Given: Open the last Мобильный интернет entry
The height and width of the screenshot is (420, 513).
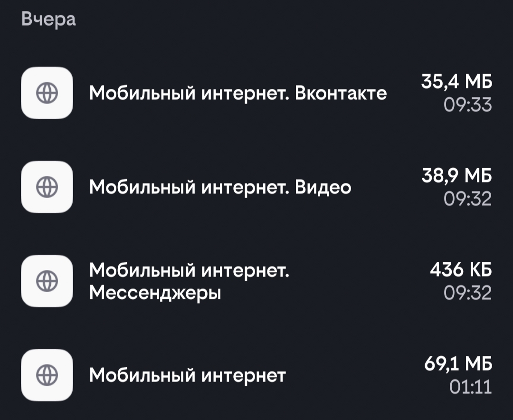Looking at the screenshot, I should (x=256, y=375).
